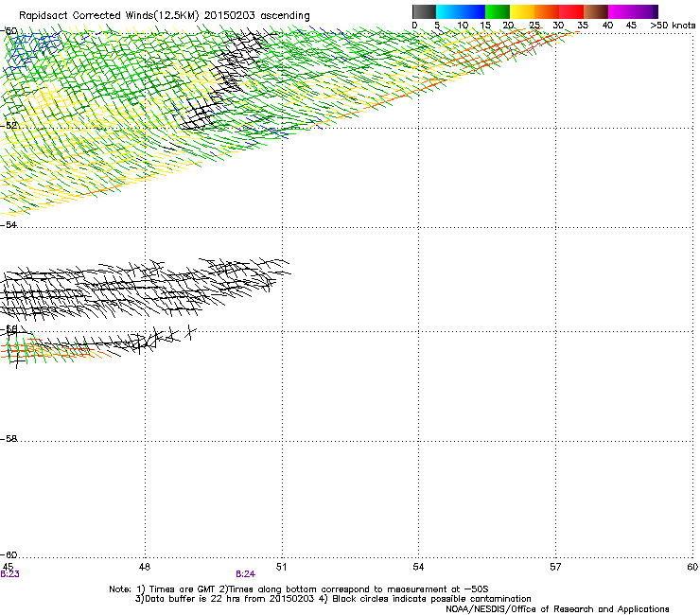Click the note line about Times are GMT

coord(299,589)
